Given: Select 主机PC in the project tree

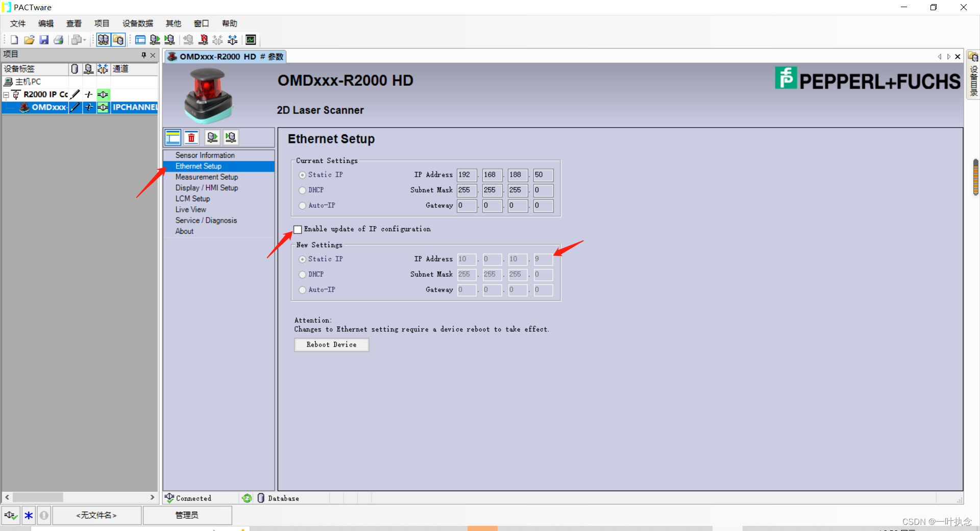Looking at the screenshot, I should click(28, 82).
